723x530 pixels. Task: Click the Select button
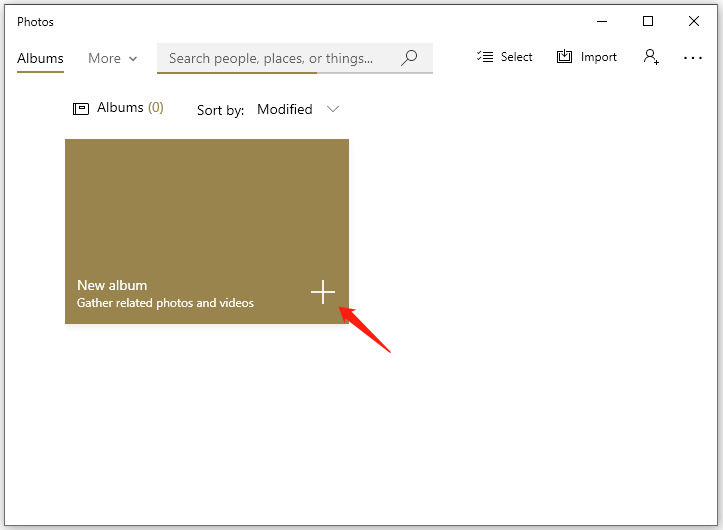click(504, 57)
